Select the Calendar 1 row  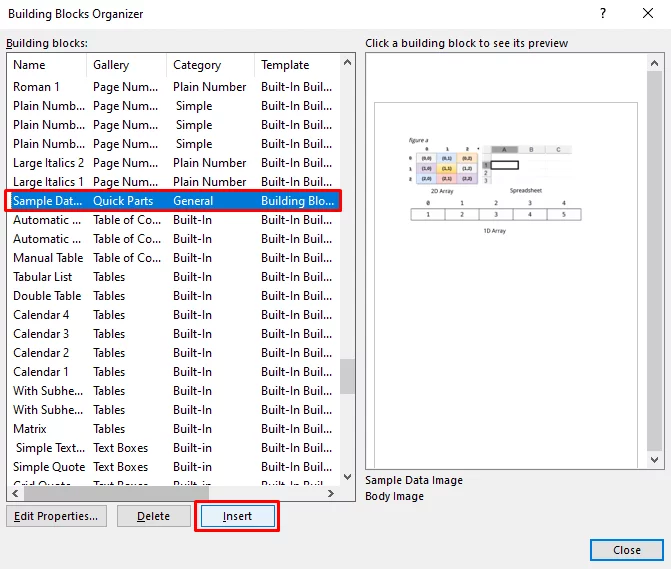coord(174,372)
